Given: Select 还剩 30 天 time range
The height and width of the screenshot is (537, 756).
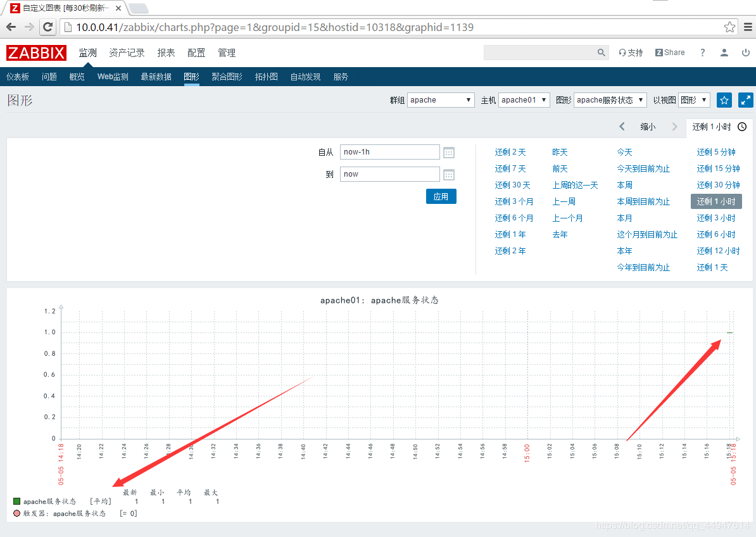Looking at the screenshot, I should (x=512, y=185).
